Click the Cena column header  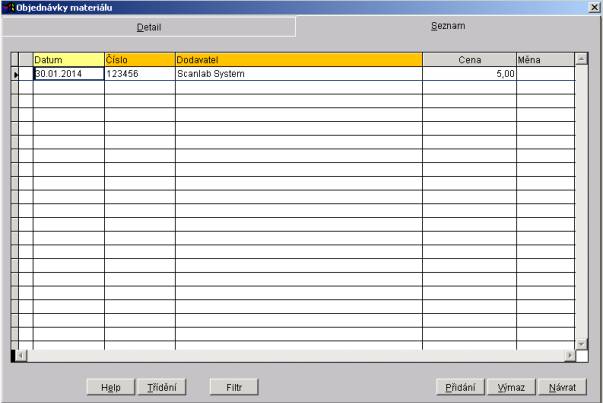pos(468,60)
